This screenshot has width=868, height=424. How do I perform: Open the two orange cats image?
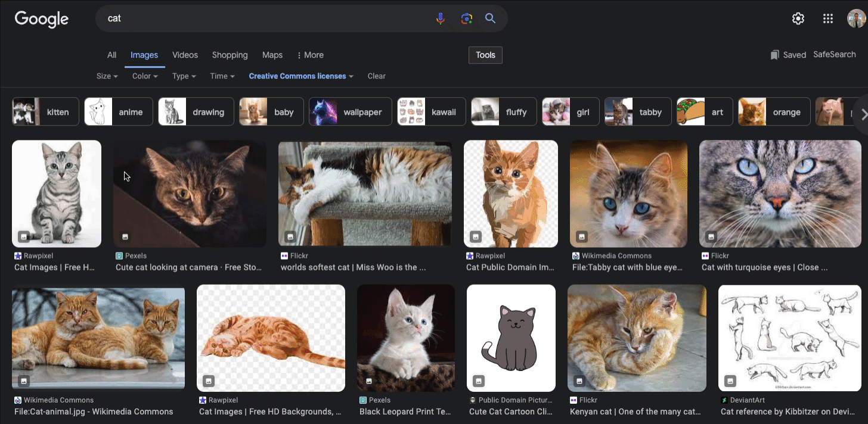point(98,338)
